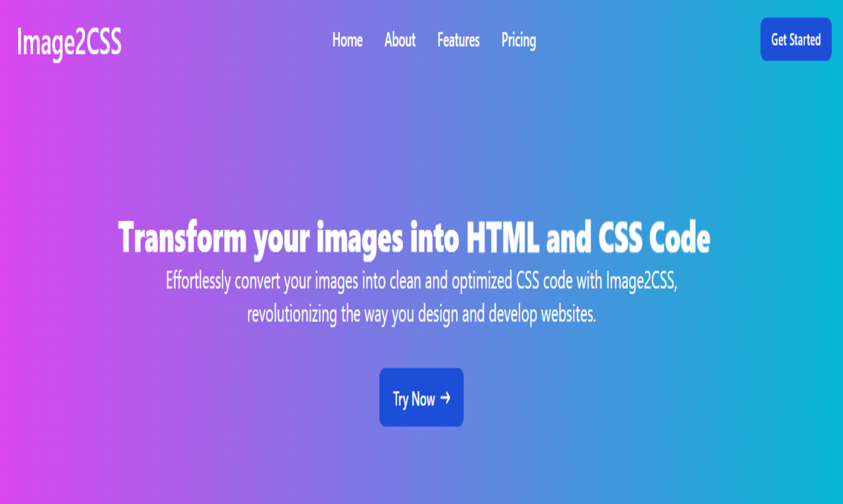Image resolution: width=843 pixels, height=504 pixels.
Task: Click the 'Try Now' text label
Action: pos(414,399)
